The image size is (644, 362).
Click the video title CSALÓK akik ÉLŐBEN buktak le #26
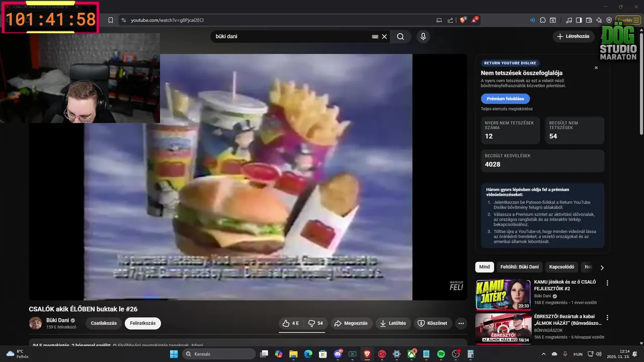[x=83, y=309]
